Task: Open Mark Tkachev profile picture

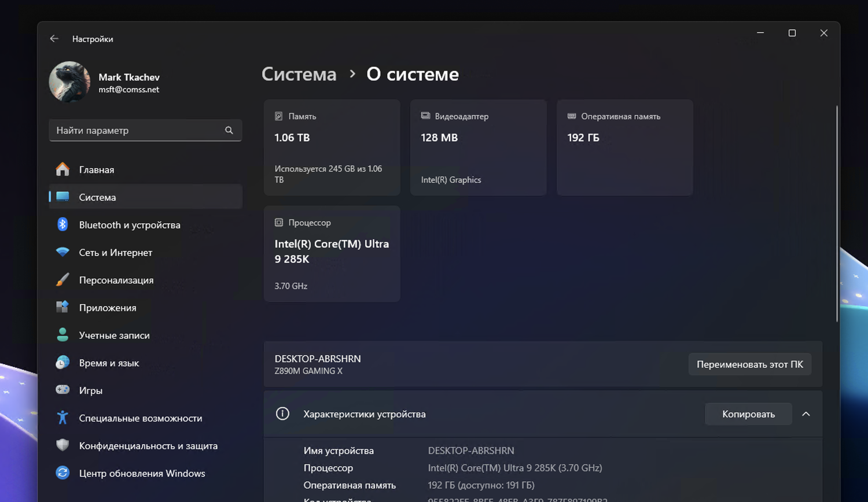Action: [x=69, y=82]
